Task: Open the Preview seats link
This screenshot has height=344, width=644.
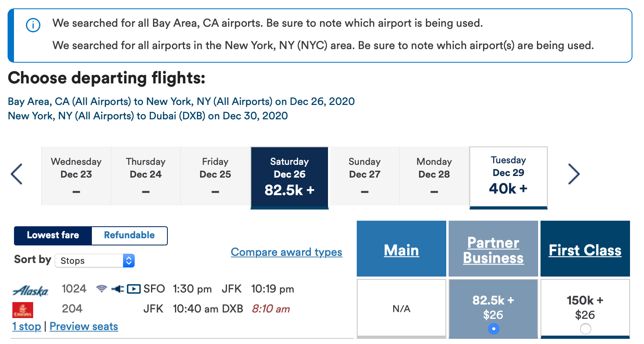Action: [84, 326]
